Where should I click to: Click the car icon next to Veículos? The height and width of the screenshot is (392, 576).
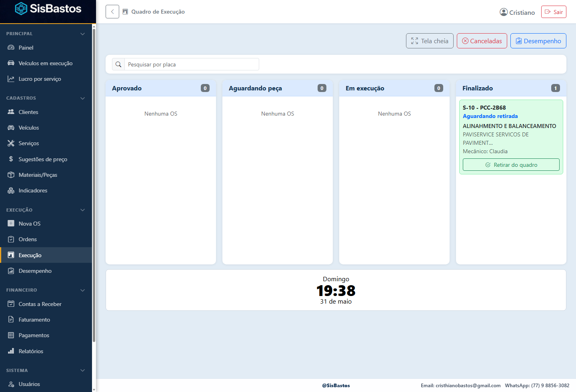[x=11, y=128]
